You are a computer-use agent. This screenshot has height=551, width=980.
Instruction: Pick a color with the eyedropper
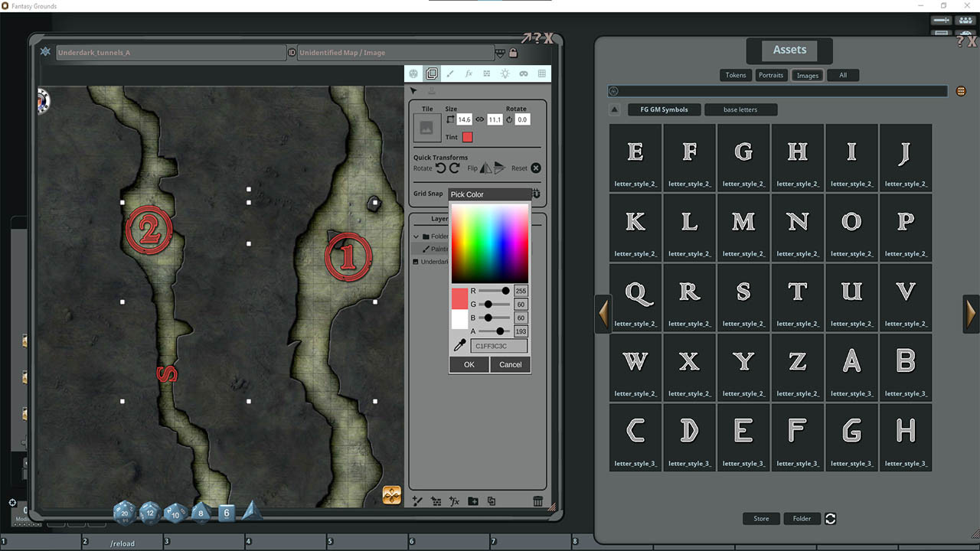coord(459,344)
